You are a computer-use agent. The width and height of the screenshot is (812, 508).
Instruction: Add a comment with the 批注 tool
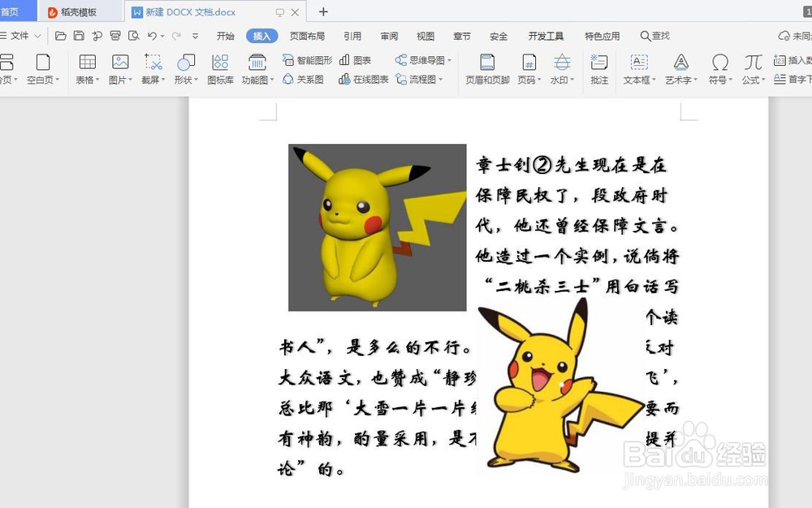(x=599, y=69)
